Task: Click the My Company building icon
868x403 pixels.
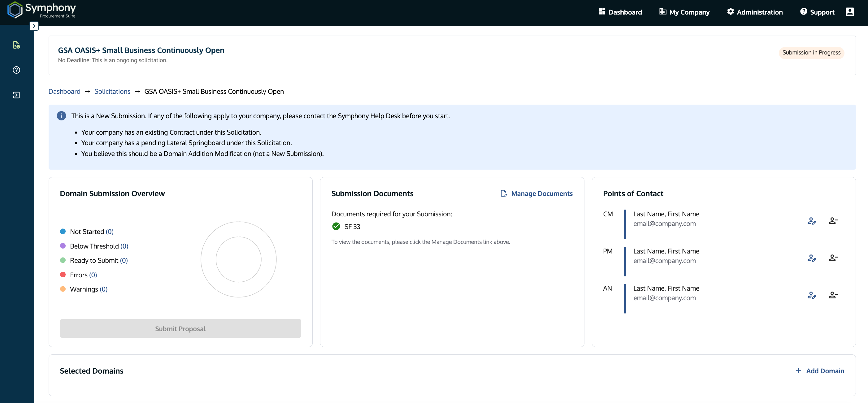Action: coord(663,11)
